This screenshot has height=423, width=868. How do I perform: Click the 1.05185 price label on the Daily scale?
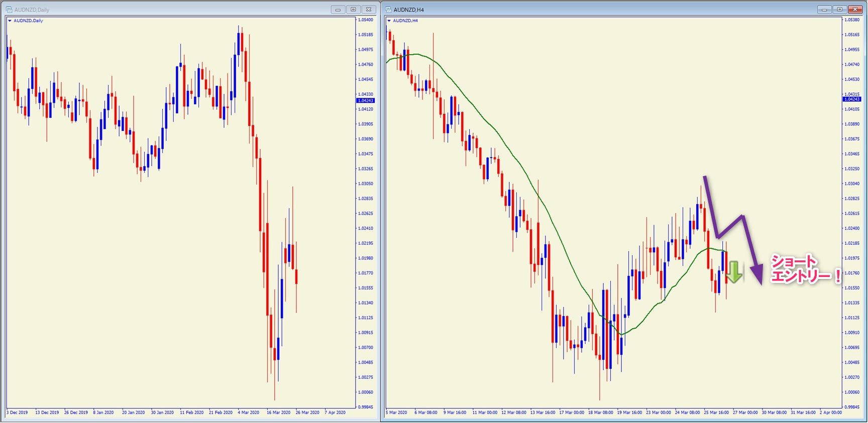(366, 35)
